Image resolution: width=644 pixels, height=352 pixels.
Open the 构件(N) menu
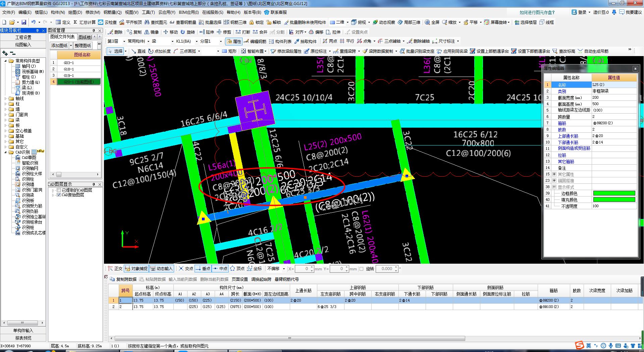tap(58, 12)
